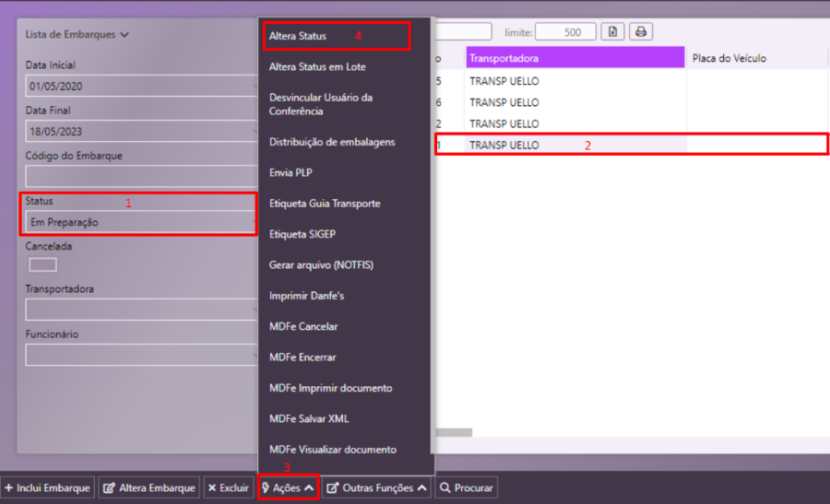Click the horizontal scrollbar under the table
Viewport: 830px width, 504px height.
coord(454,432)
